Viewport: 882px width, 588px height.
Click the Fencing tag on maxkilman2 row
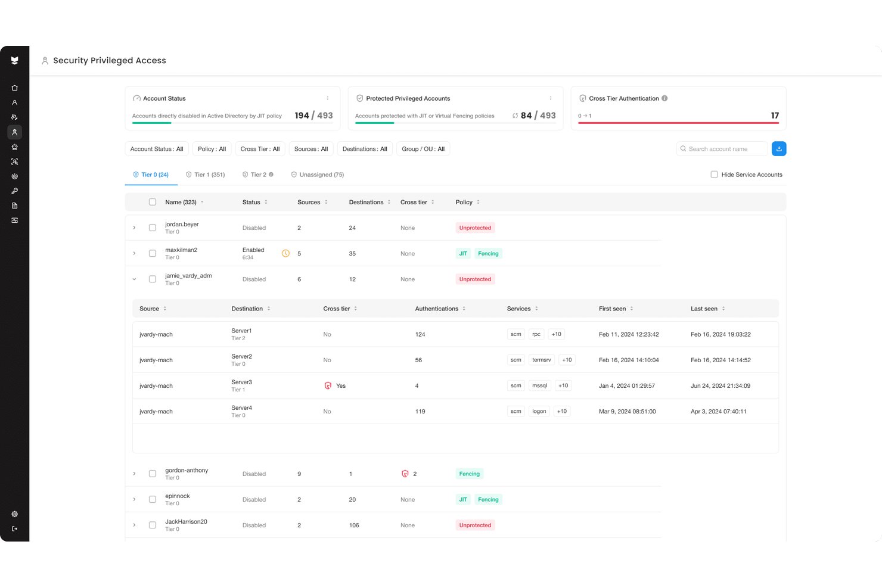488,253
